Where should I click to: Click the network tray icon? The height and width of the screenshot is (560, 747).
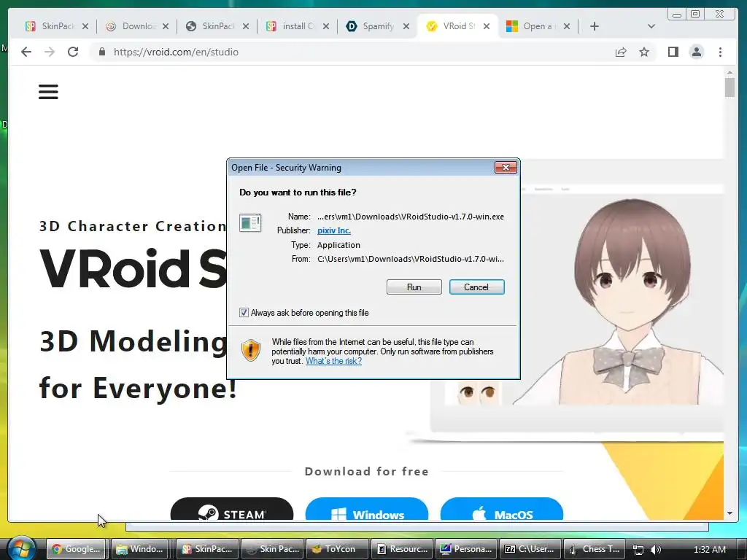pos(638,550)
